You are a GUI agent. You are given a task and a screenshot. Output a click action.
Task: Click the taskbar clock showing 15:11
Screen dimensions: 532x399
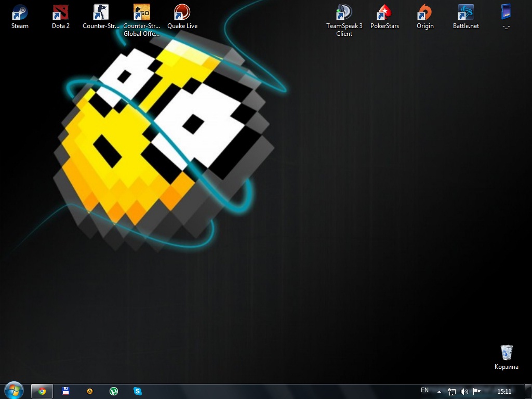click(504, 391)
